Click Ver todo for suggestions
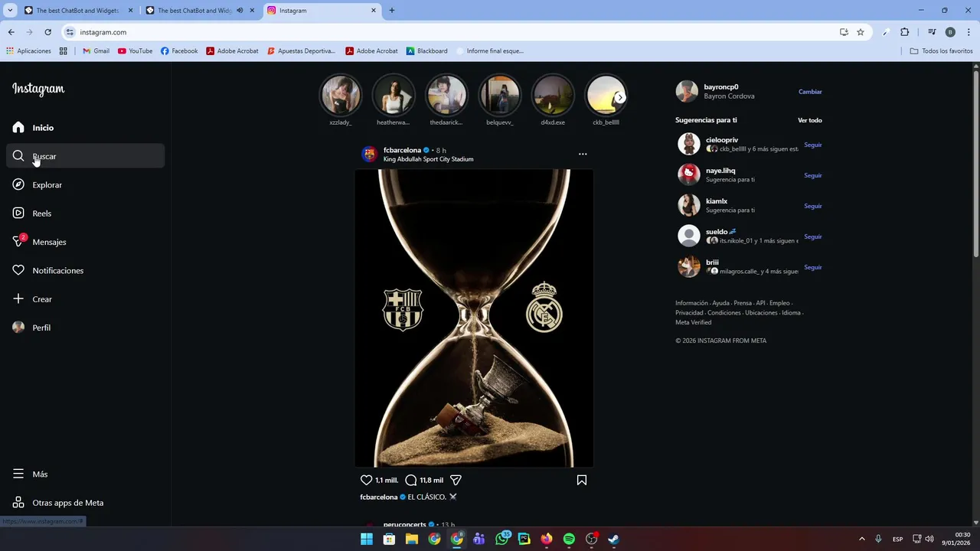 (x=810, y=120)
